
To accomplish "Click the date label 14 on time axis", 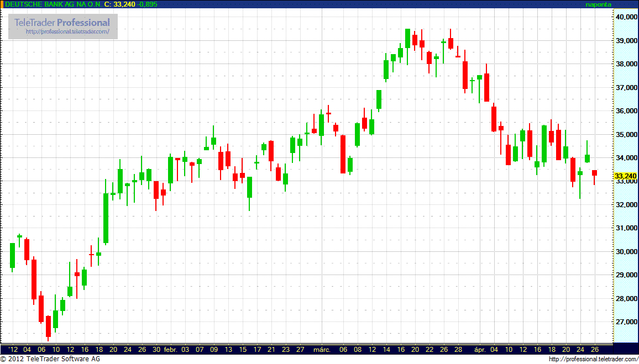I will point(386,349).
